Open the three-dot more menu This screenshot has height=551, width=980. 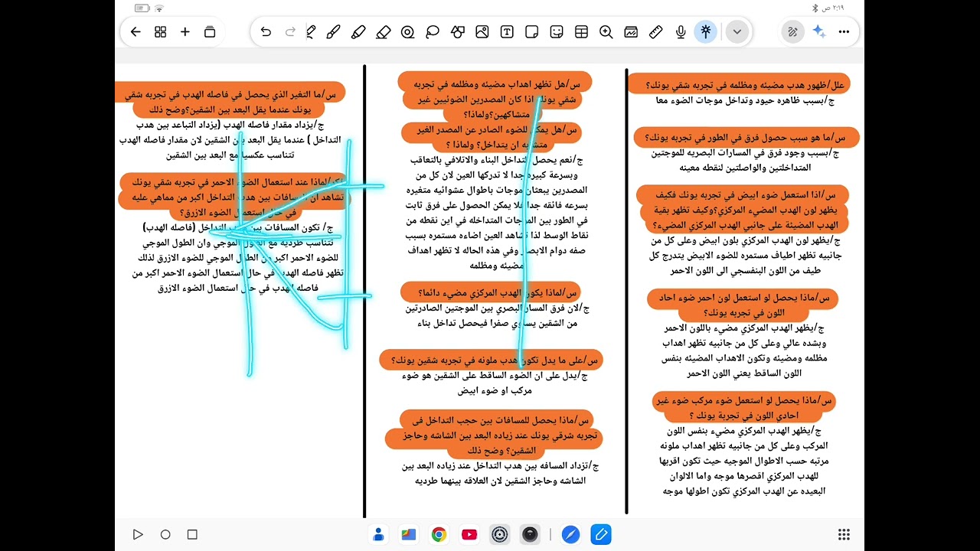844,32
